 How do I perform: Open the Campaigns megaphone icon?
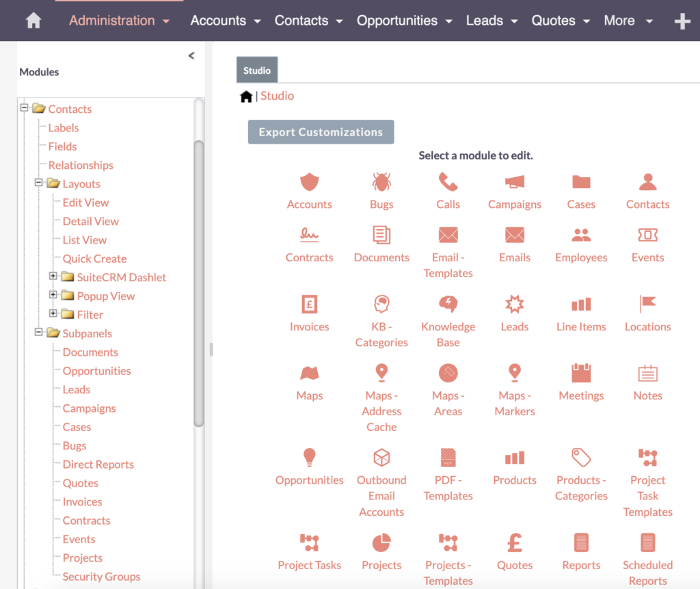[515, 183]
